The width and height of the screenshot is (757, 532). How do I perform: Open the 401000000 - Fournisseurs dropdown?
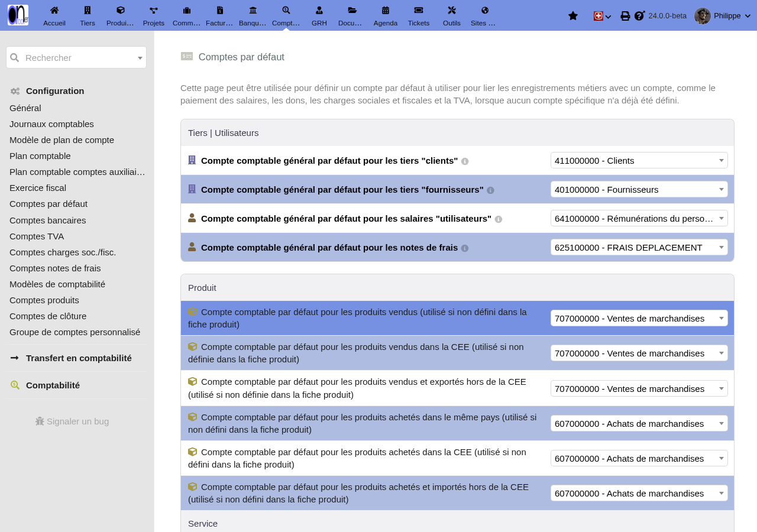(x=639, y=189)
